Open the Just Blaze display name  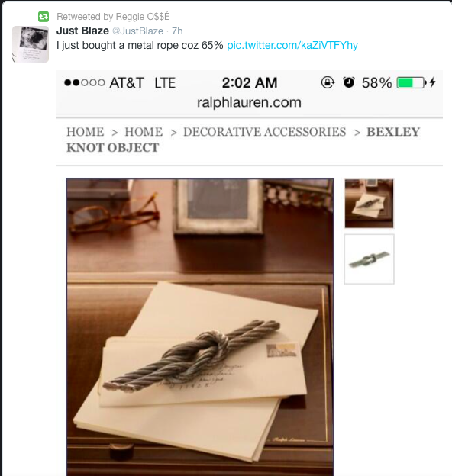click(82, 31)
